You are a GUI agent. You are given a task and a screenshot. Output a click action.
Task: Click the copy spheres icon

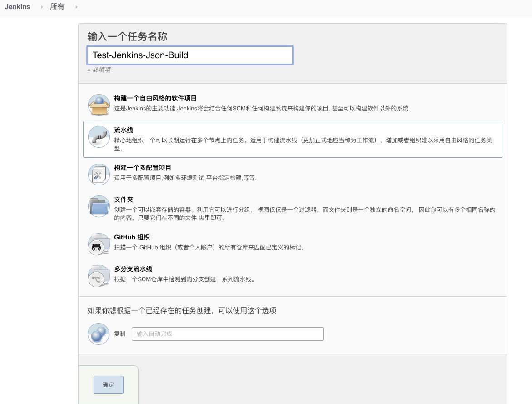(x=99, y=334)
